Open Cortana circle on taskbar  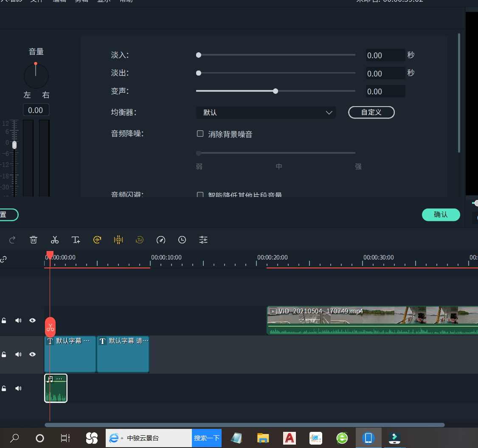pyautogui.click(x=40, y=438)
